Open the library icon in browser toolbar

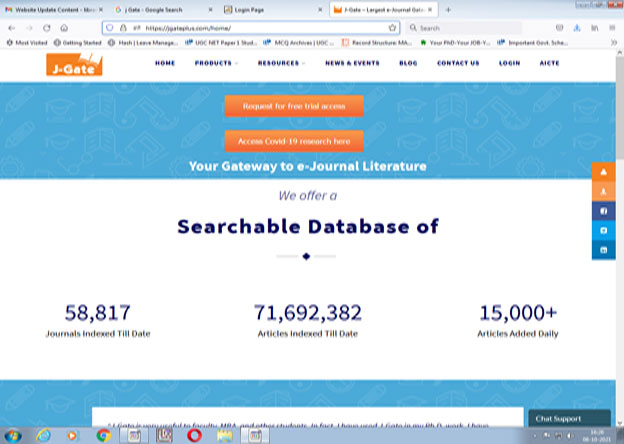595,28
